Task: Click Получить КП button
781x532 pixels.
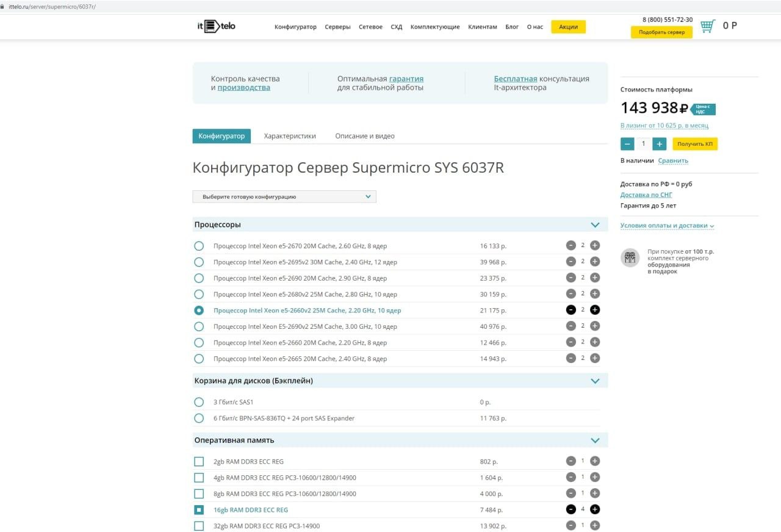Action: (695, 144)
